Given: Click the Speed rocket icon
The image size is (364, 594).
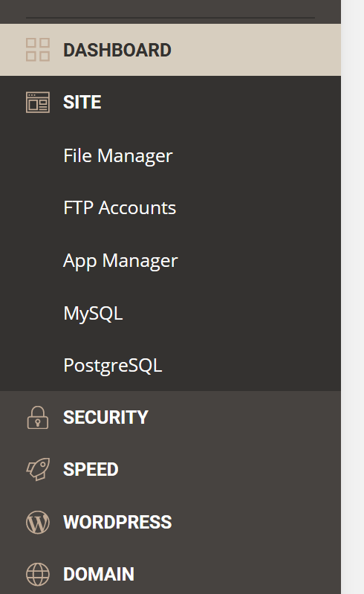Looking at the screenshot, I should (38, 469).
